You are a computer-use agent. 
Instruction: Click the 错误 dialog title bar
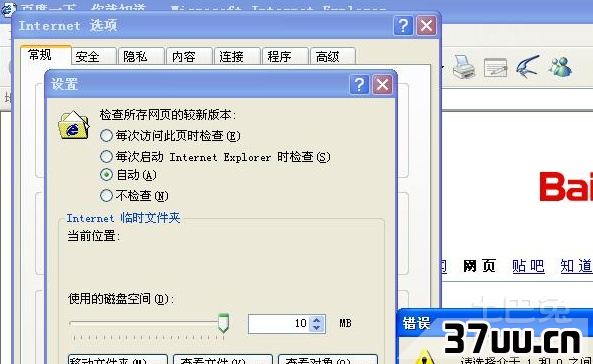[x=495, y=324]
